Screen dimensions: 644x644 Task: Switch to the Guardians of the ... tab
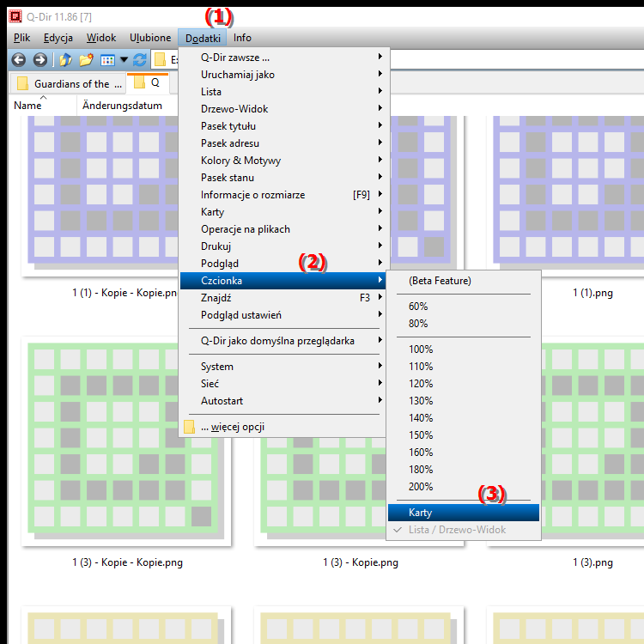(67, 84)
